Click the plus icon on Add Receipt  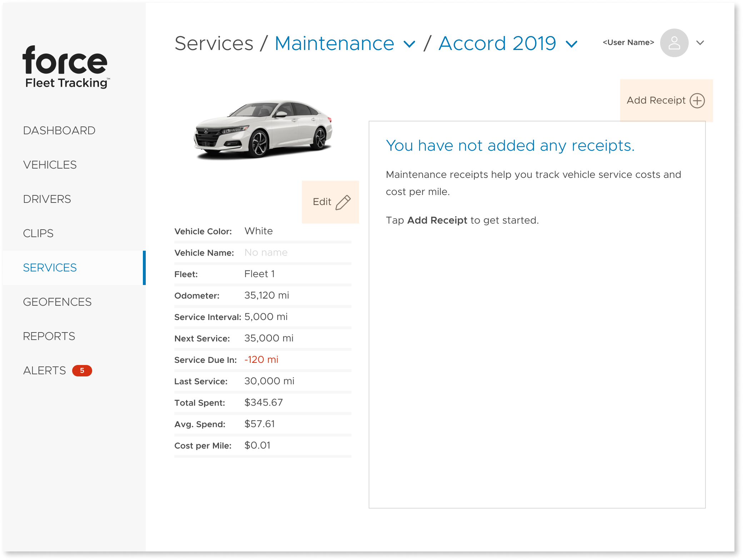click(697, 100)
